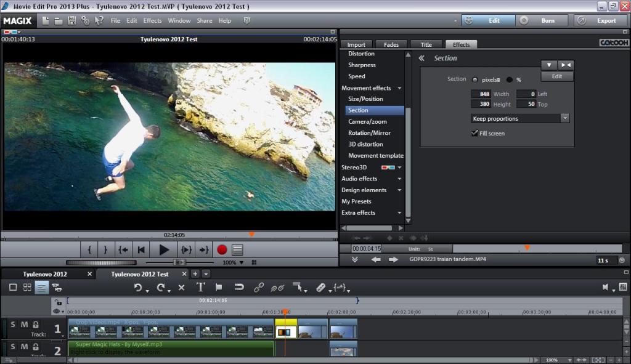Screen dimensions: 631x364
Task: Open the Effects menu in menu bar
Action: [152, 20]
